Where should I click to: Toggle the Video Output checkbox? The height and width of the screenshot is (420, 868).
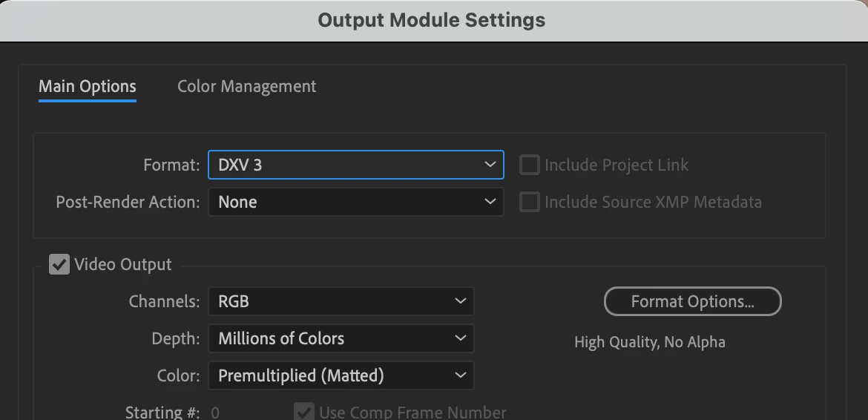click(x=59, y=264)
